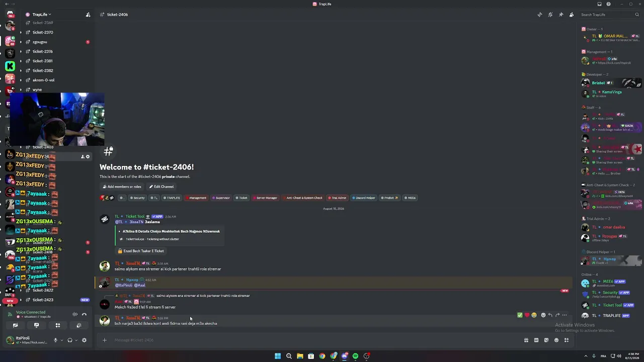
Task: Select the Server Manager role tag
Action: point(265,198)
